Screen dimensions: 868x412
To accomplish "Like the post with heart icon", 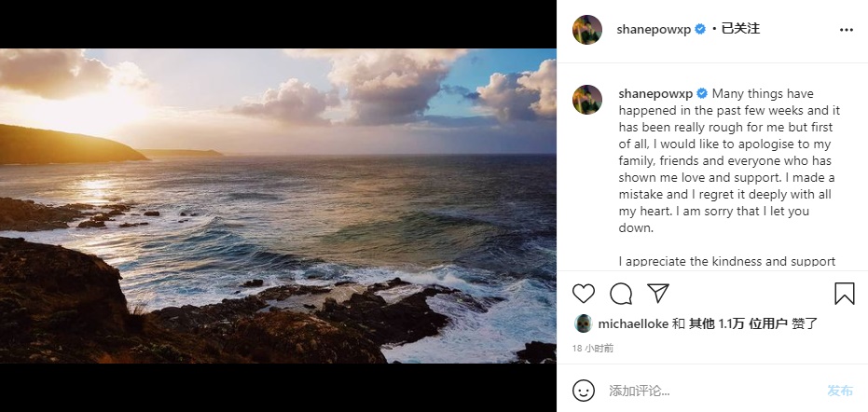I will point(584,294).
